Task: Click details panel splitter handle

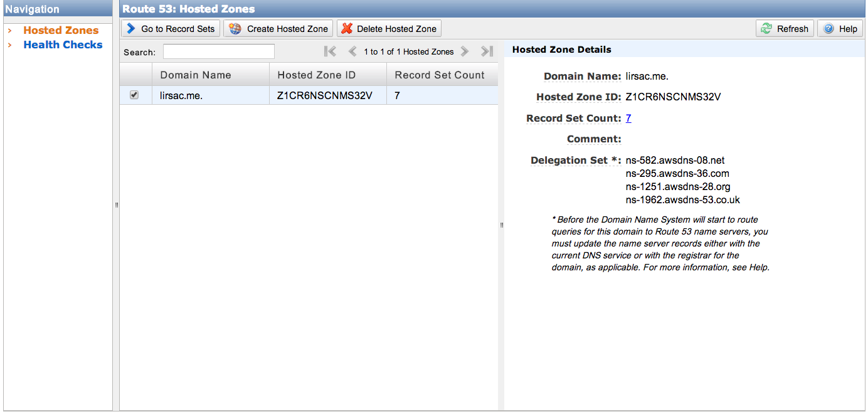Action: tap(501, 225)
